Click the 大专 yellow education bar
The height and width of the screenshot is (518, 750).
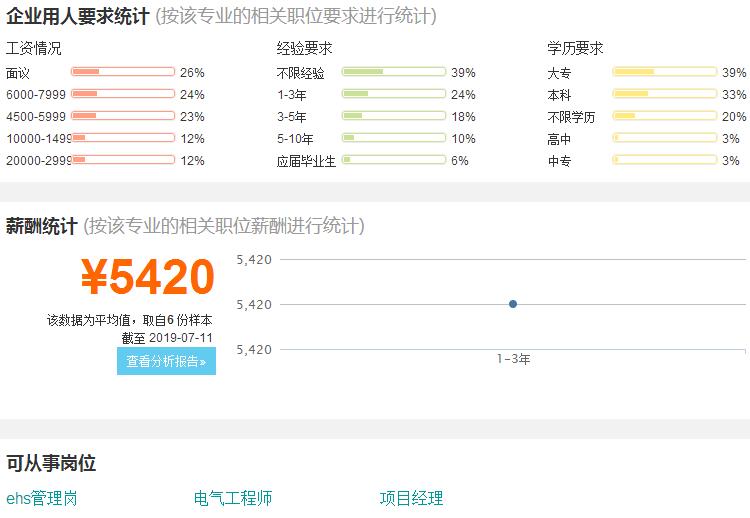pyautogui.click(x=664, y=72)
